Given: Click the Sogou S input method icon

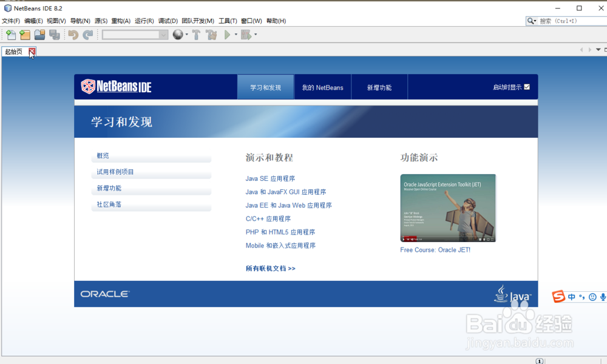Looking at the screenshot, I should click(x=558, y=296).
